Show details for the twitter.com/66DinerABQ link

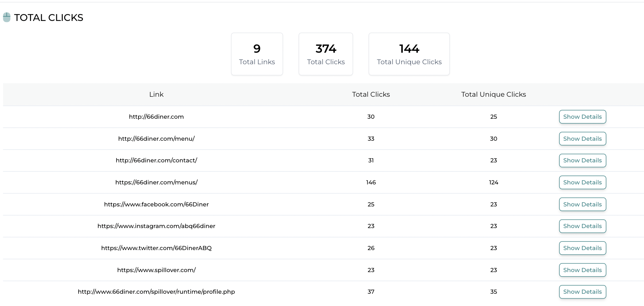click(x=582, y=248)
